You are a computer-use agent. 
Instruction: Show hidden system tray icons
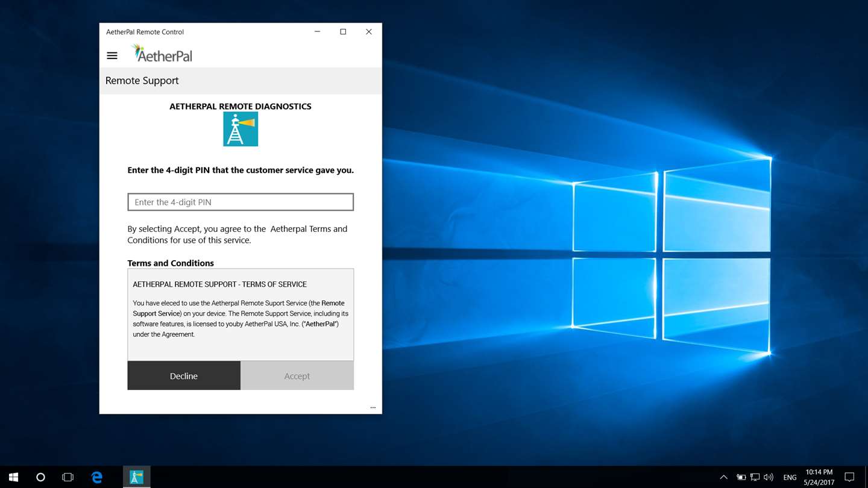click(724, 477)
